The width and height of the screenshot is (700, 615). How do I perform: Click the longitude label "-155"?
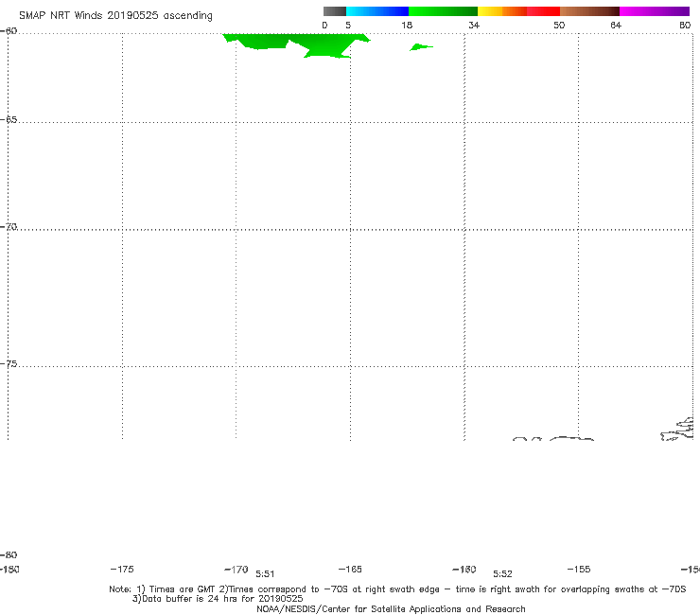click(579, 569)
